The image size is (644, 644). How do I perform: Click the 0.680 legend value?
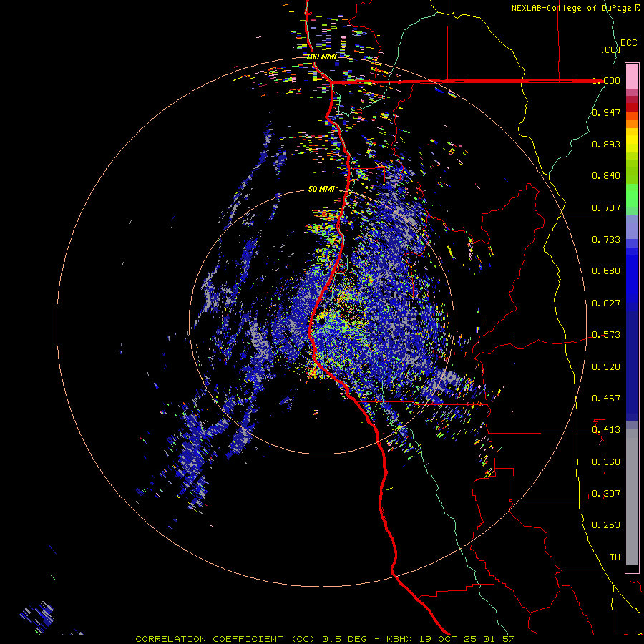pyautogui.click(x=606, y=271)
